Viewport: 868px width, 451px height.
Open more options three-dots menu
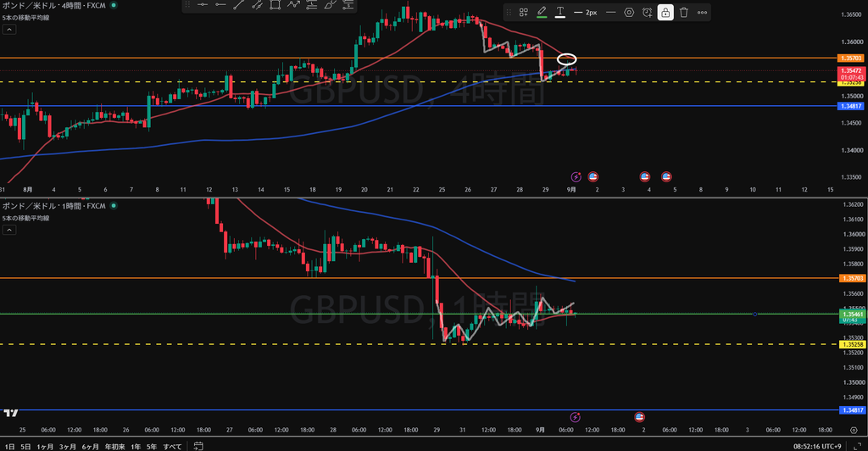point(702,12)
